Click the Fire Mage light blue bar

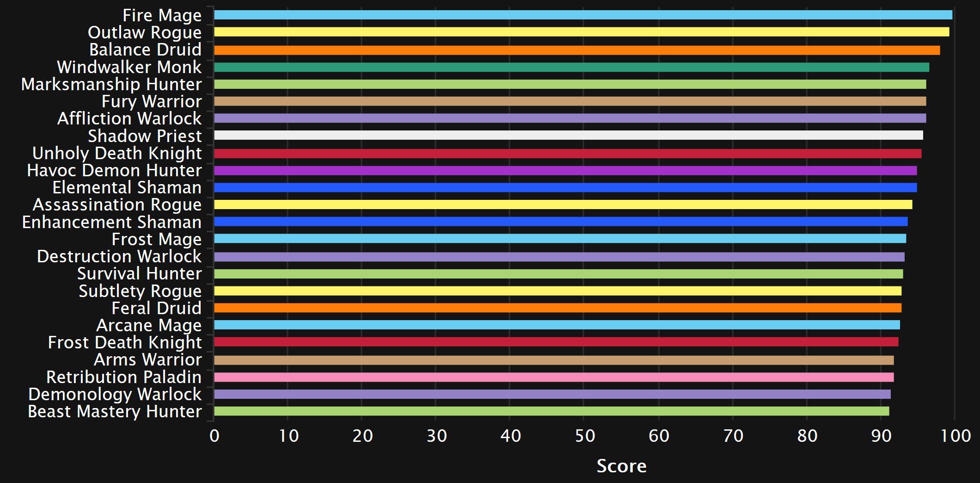(583, 15)
